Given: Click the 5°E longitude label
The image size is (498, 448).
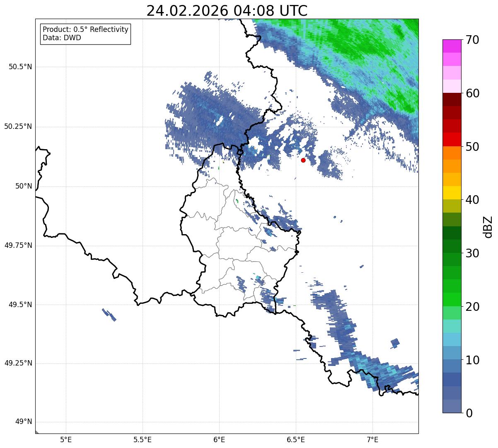Looking at the screenshot, I should pyautogui.click(x=66, y=439).
